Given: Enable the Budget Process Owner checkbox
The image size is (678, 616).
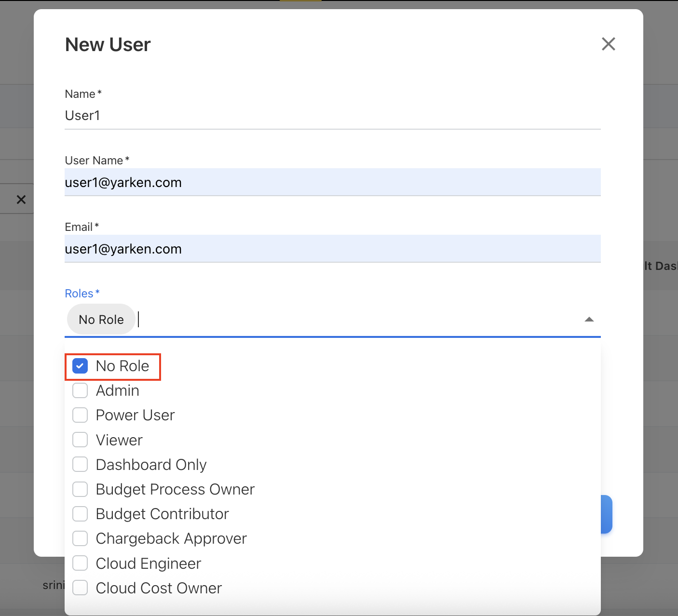Looking at the screenshot, I should (x=80, y=489).
